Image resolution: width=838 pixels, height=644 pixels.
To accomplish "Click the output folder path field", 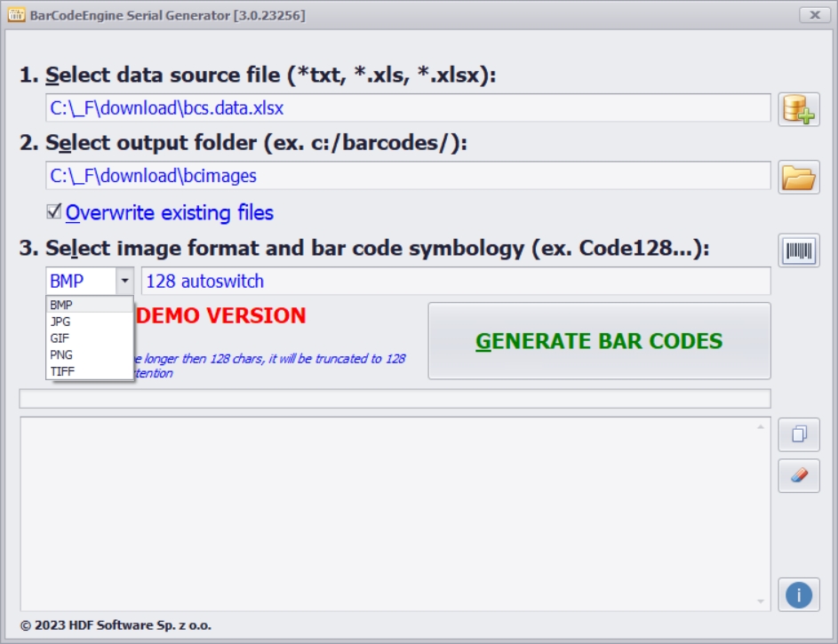I will point(408,176).
